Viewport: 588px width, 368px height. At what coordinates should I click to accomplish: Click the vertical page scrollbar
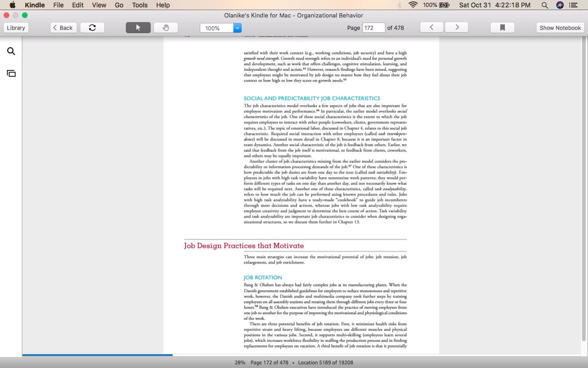[x=584, y=189]
